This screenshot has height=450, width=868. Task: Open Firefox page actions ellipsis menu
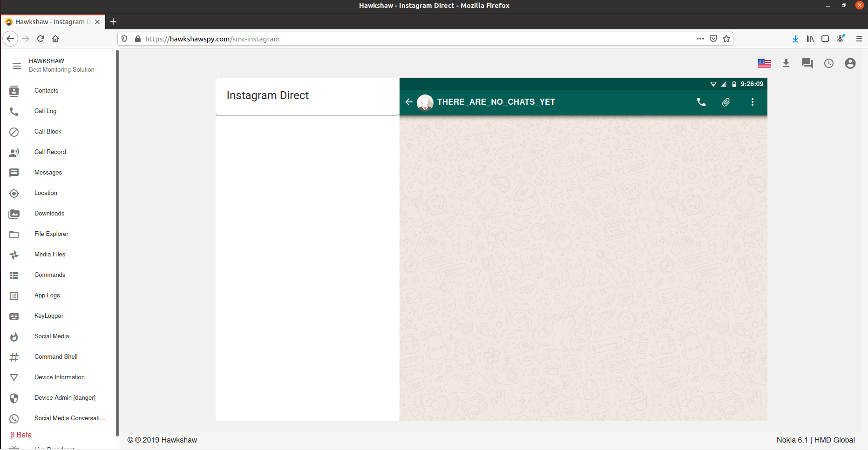click(x=700, y=39)
